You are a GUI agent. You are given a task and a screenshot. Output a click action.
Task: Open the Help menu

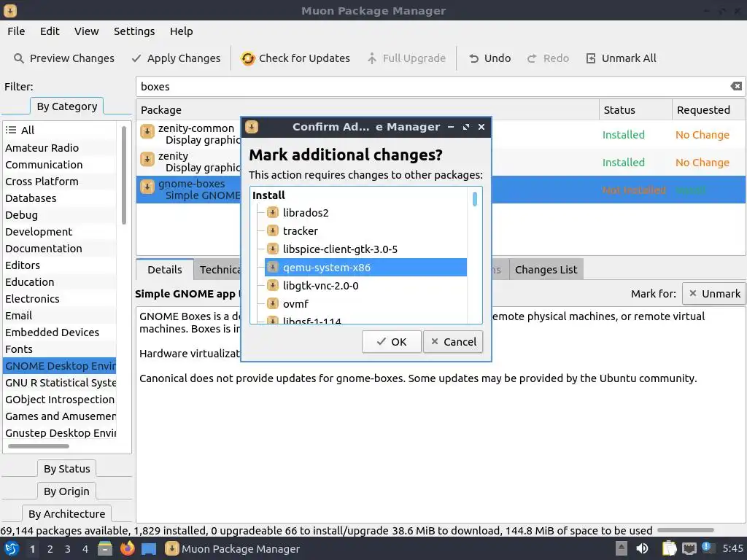click(x=182, y=31)
